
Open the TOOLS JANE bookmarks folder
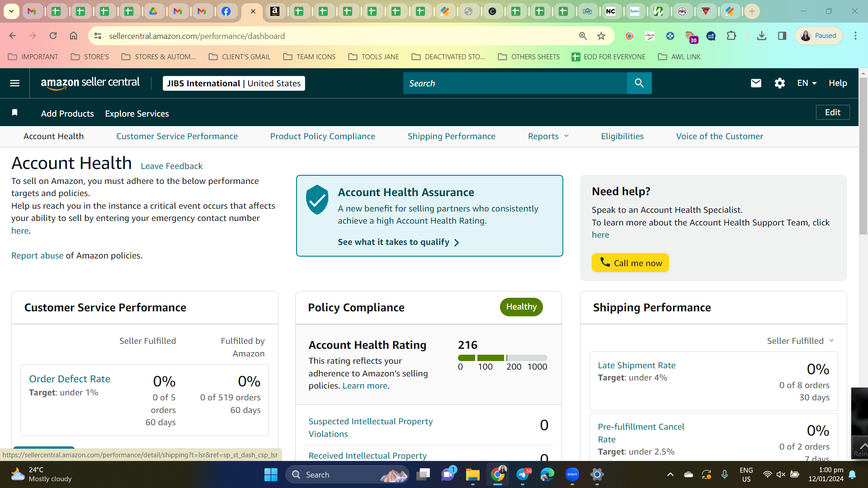374,57
